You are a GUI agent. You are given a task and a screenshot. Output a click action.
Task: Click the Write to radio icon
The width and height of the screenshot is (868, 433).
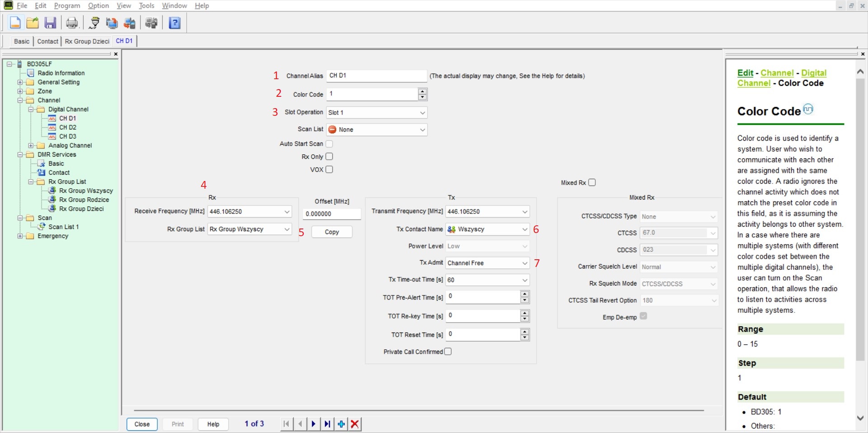point(130,23)
